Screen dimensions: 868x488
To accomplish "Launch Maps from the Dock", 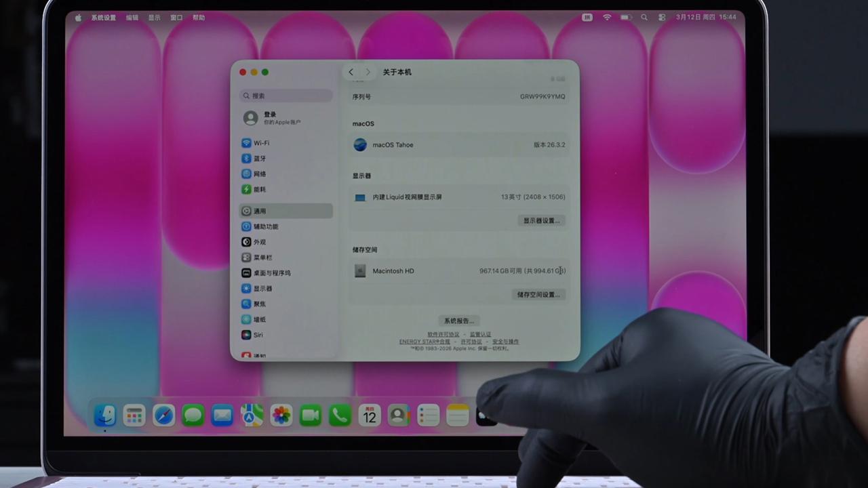I will 252,415.
